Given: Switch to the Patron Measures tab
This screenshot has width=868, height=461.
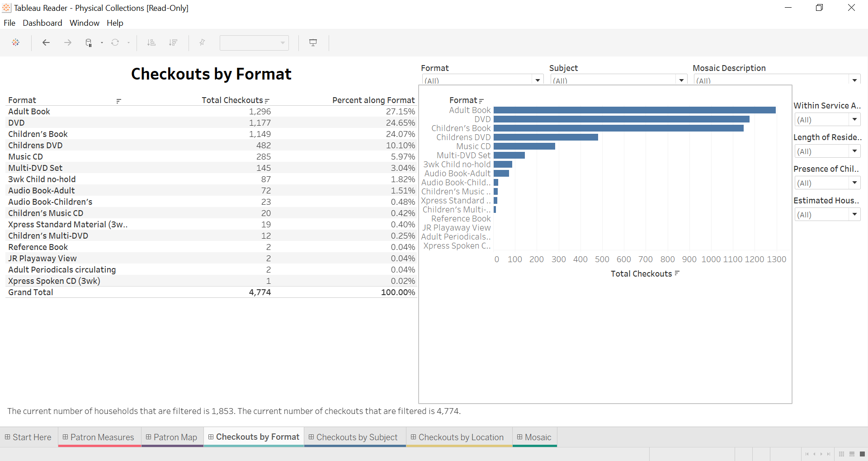Looking at the screenshot, I should pyautogui.click(x=99, y=437).
